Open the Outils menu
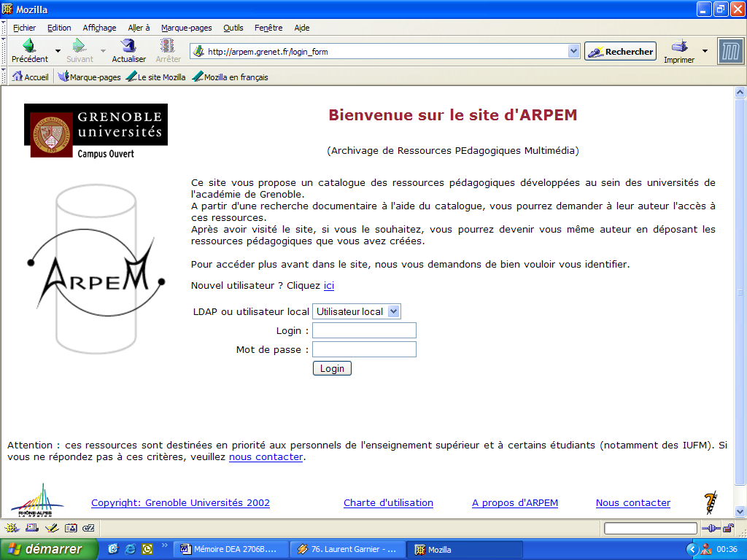Image resolution: width=747 pixels, height=560 pixels. coord(233,28)
